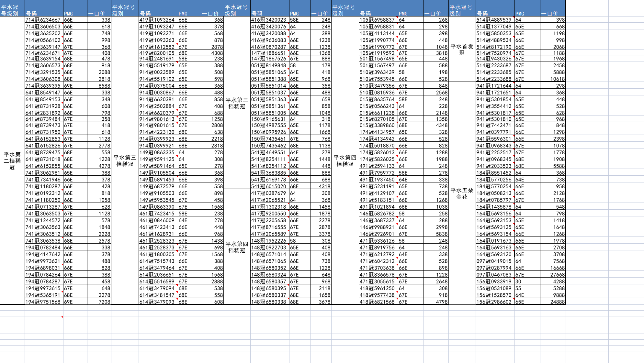Click the price cell showing 8588
Screen dimensions: 644x363
99,86
